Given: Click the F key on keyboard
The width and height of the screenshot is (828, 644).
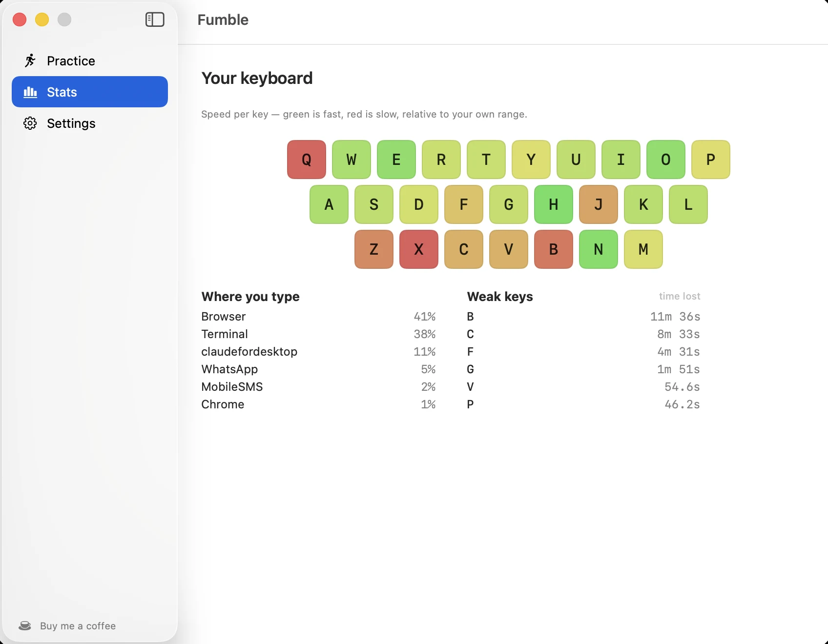Looking at the screenshot, I should (x=464, y=204).
